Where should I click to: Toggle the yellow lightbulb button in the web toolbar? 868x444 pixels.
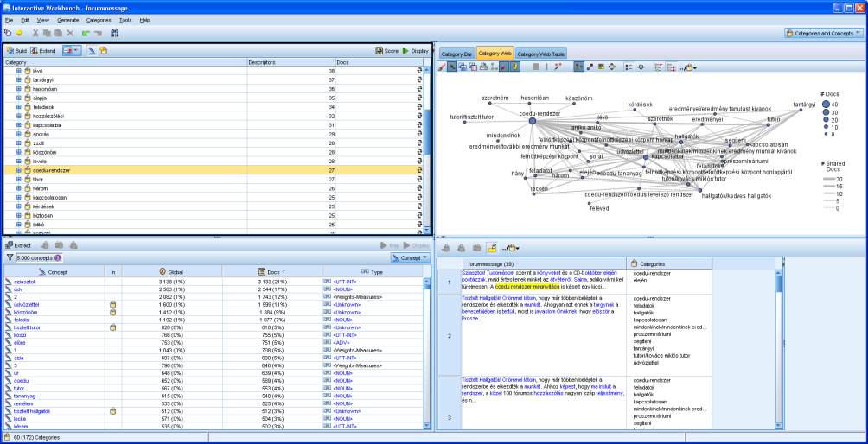click(x=514, y=67)
